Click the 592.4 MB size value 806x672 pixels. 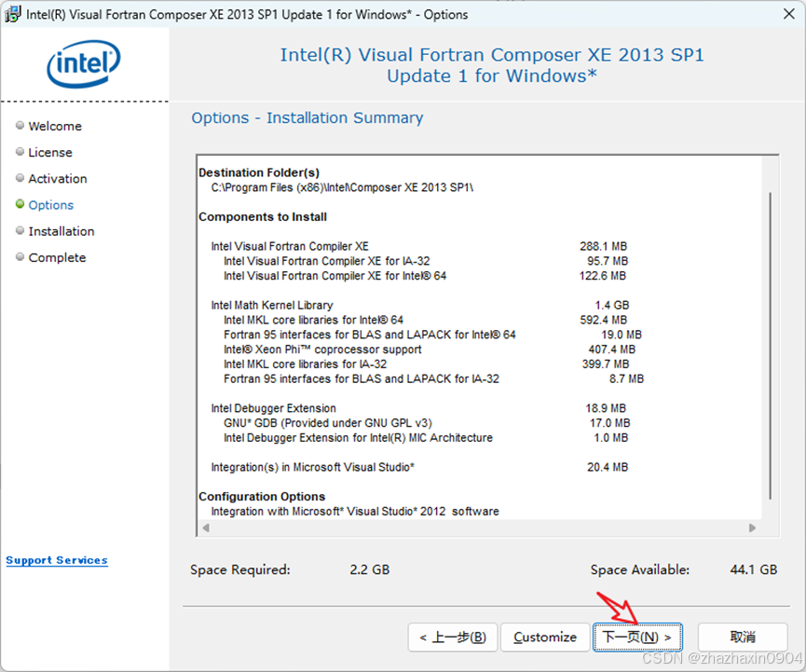604,321
